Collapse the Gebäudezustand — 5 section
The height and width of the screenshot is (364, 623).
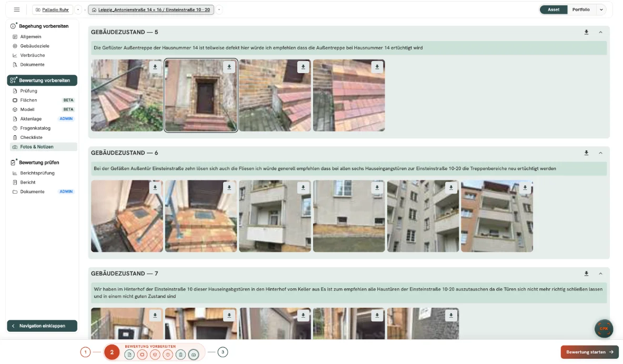(600, 32)
